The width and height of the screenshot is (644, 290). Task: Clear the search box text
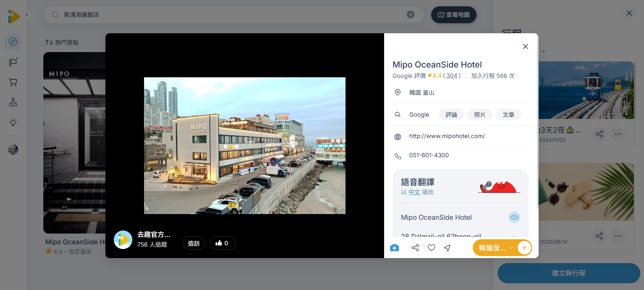pos(410,14)
